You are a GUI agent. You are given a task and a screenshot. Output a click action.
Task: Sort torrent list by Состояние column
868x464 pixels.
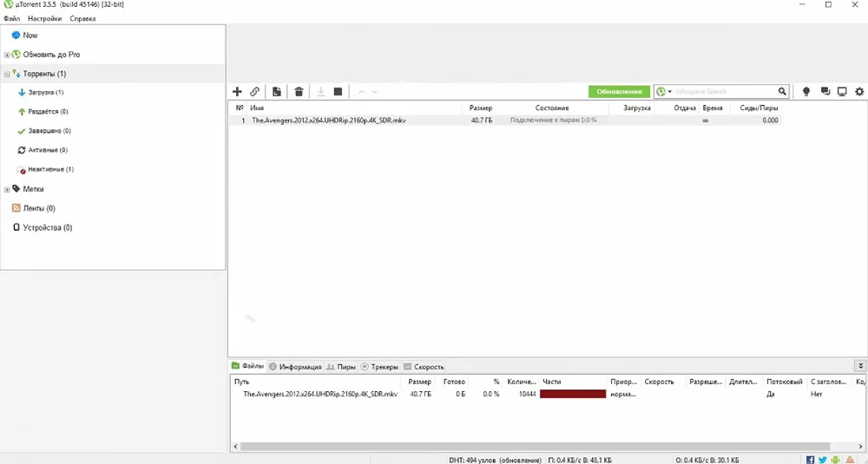tap(552, 108)
